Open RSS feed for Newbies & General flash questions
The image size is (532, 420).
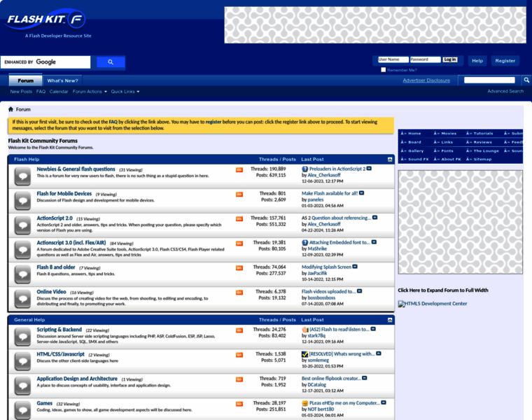tap(239, 169)
